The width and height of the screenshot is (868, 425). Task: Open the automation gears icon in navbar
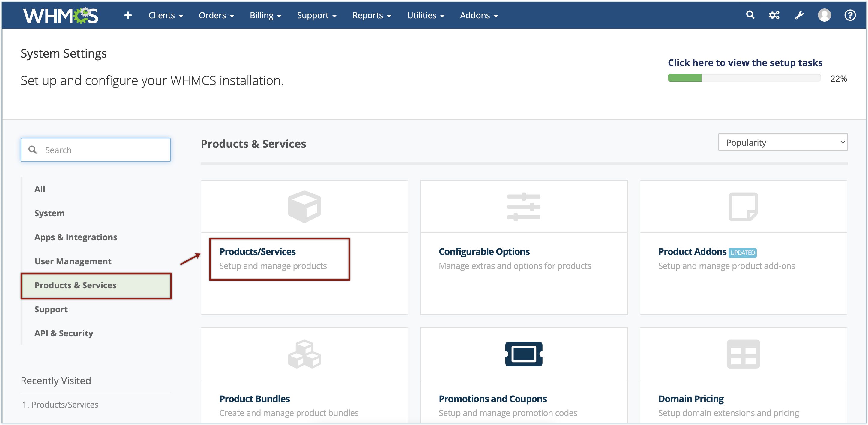[x=774, y=15]
